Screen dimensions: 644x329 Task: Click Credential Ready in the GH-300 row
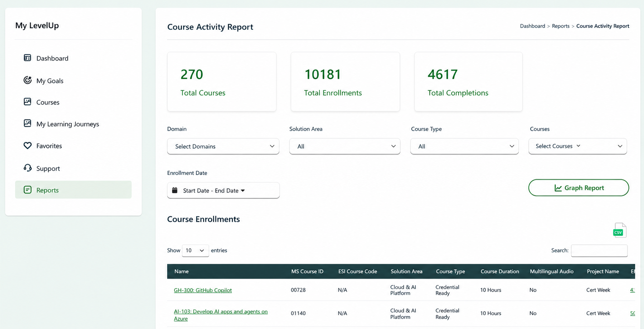click(447, 290)
